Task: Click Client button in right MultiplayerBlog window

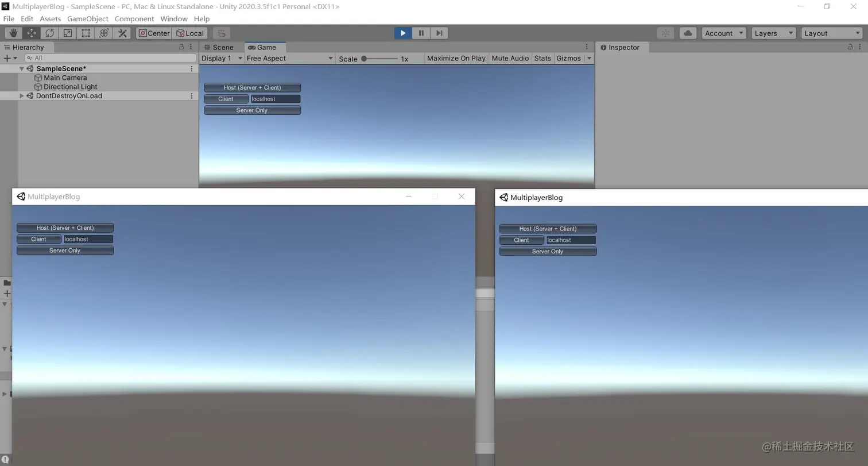Action: click(521, 240)
